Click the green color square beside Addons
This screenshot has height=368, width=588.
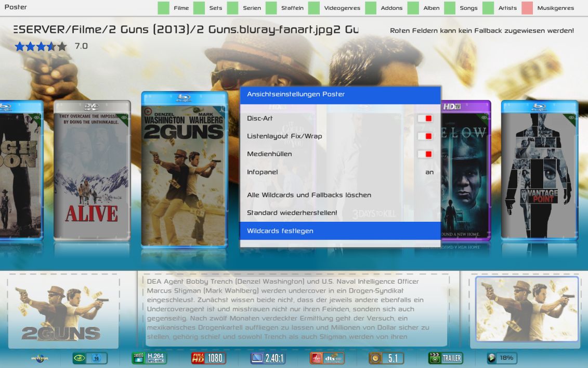tap(371, 8)
